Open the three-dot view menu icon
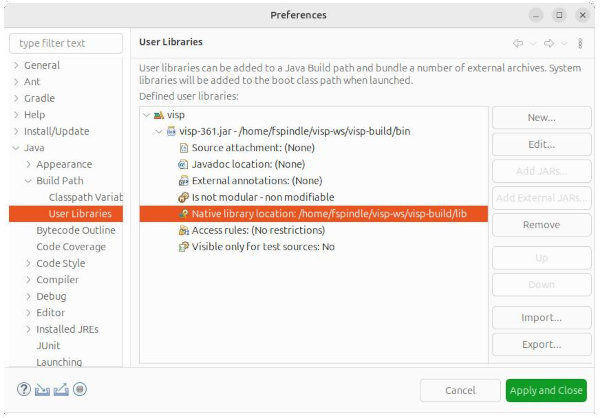The image size is (600, 418). (x=579, y=43)
